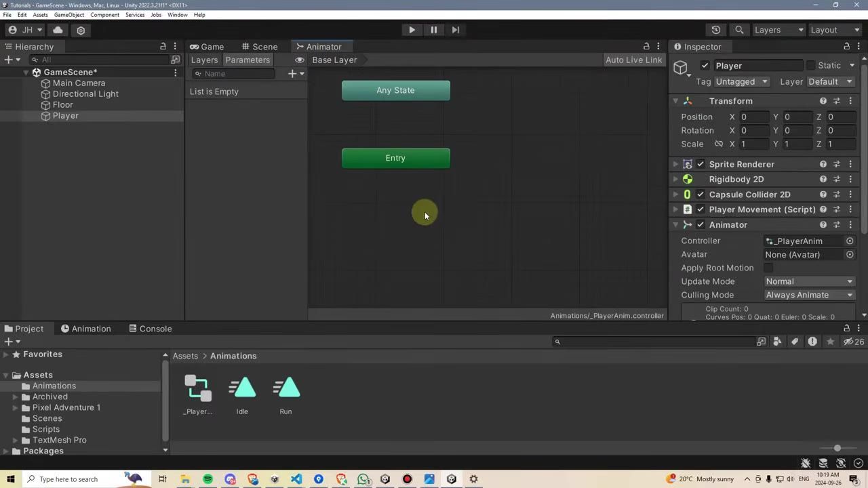Click the parameter Name search field
The width and height of the screenshot is (868, 488).
coord(235,74)
